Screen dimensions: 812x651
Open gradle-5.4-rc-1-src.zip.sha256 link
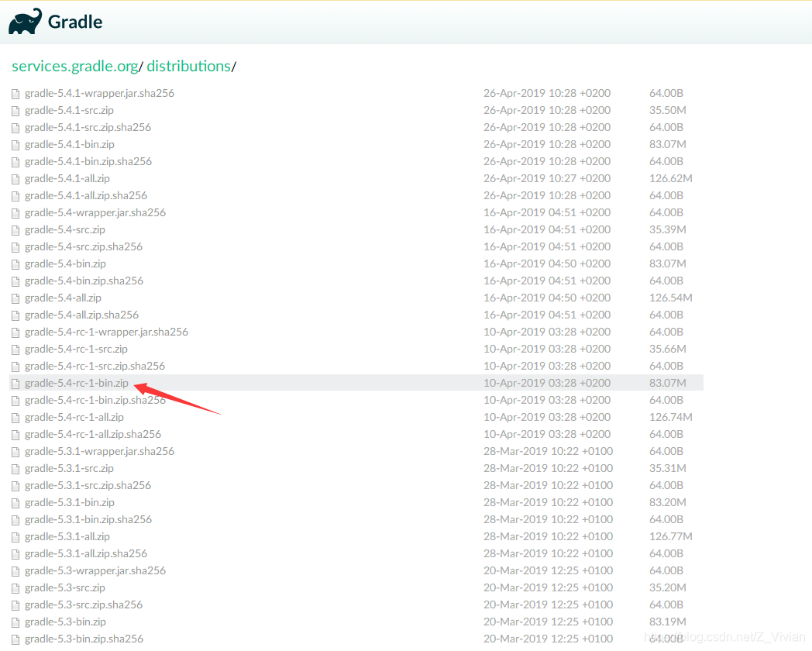95,366
